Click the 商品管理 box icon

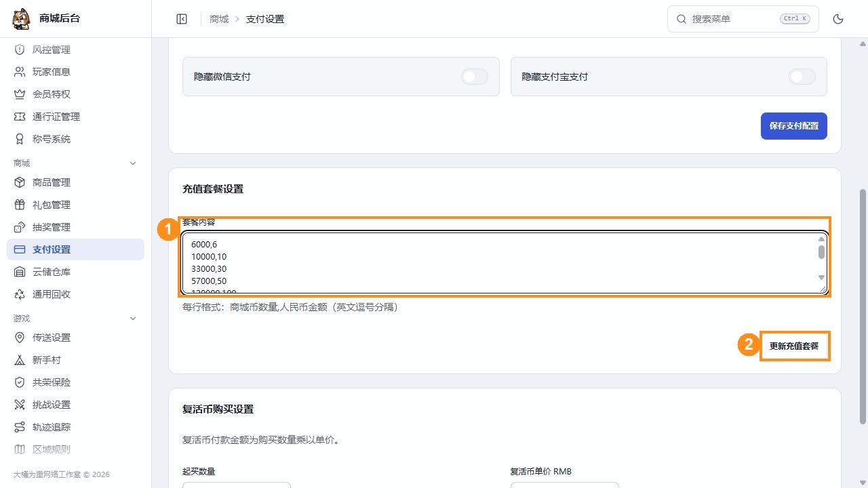tap(20, 182)
